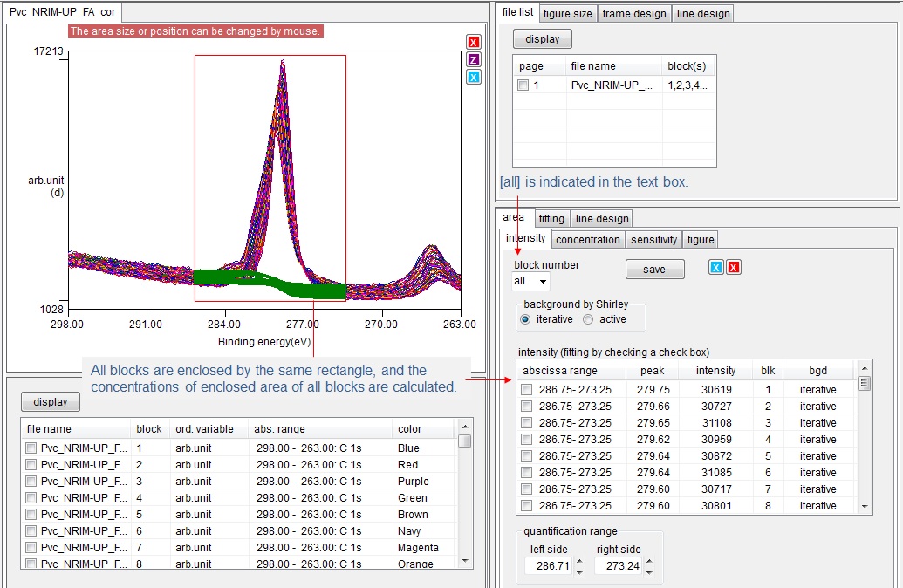Click the red X icon above the spectrum plot
The image size is (903, 588).
tap(475, 41)
